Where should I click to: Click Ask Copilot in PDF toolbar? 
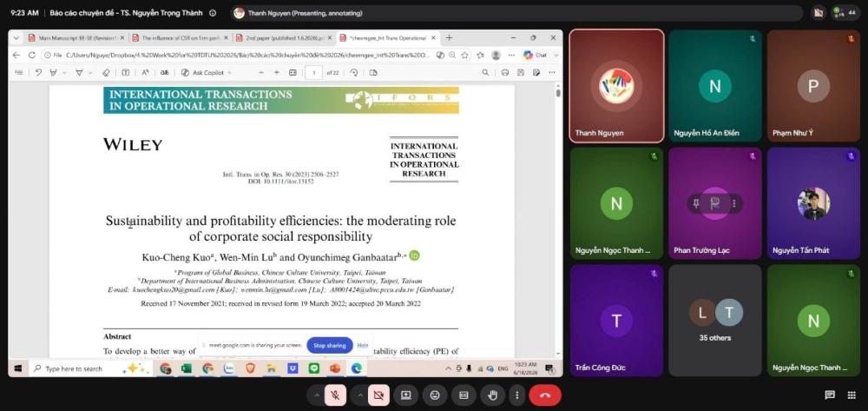click(202, 73)
